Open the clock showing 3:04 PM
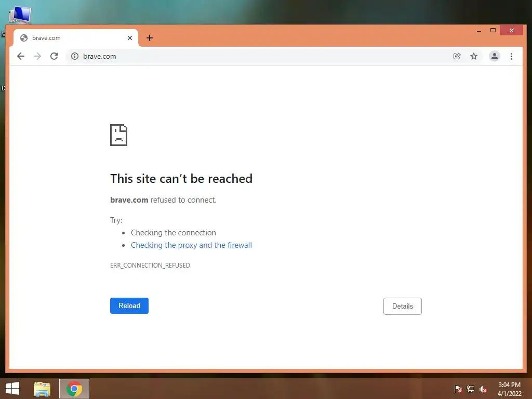This screenshot has width=532, height=399. 509,389
